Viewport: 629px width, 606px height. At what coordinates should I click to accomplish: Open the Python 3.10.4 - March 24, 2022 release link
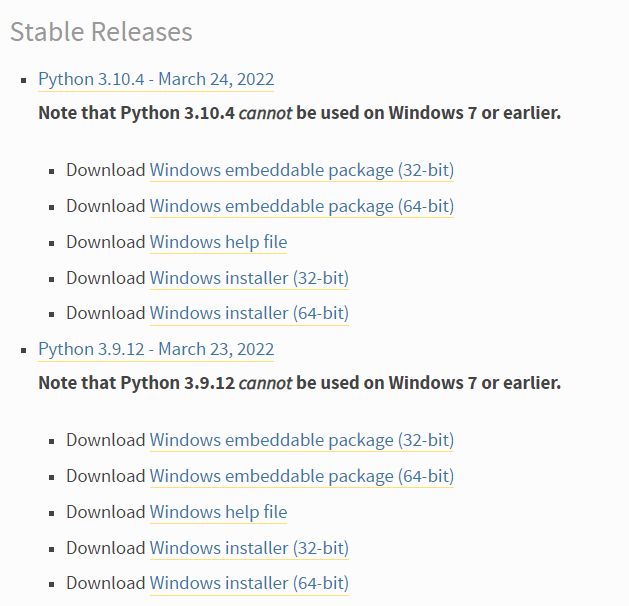coord(156,79)
